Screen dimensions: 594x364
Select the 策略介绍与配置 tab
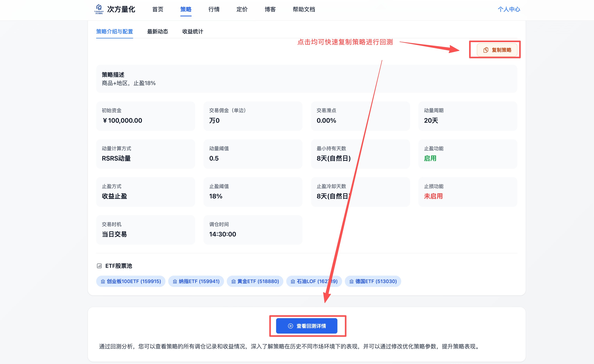(115, 32)
